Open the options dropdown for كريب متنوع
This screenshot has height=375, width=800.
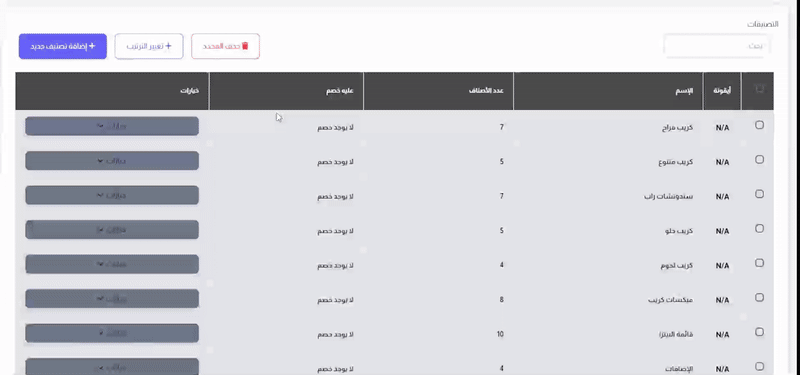click(112, 161)
